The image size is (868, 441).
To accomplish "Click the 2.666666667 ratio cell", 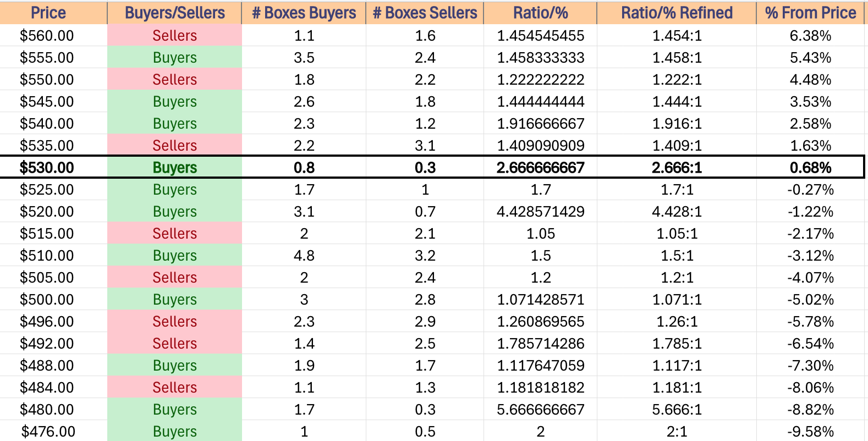I will click(x=540, y=167).
